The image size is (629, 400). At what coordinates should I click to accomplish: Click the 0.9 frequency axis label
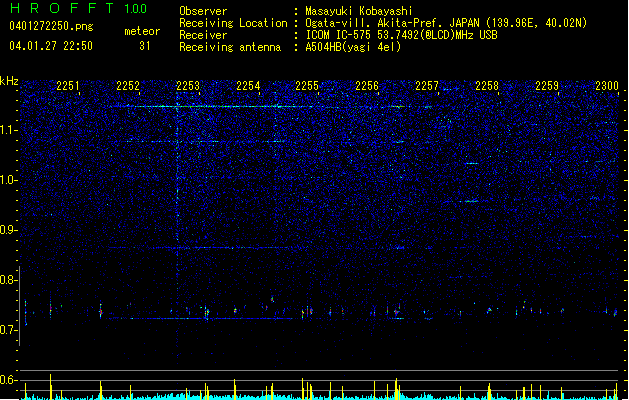point(8,230)
